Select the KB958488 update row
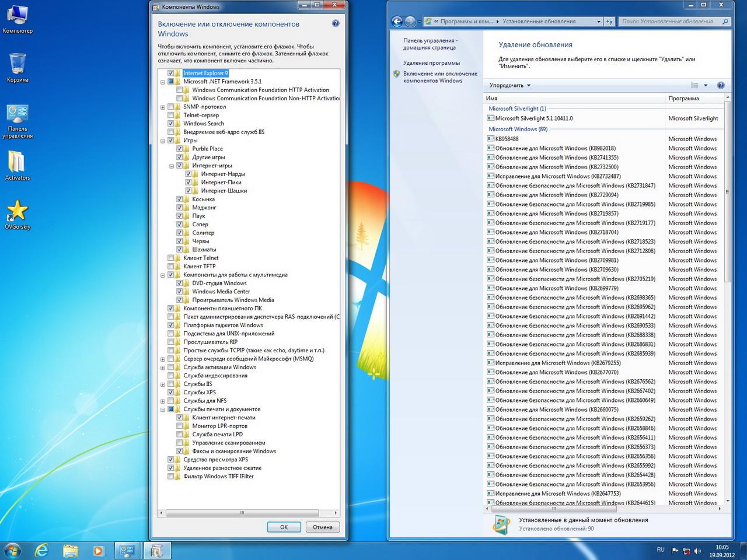 603,139
